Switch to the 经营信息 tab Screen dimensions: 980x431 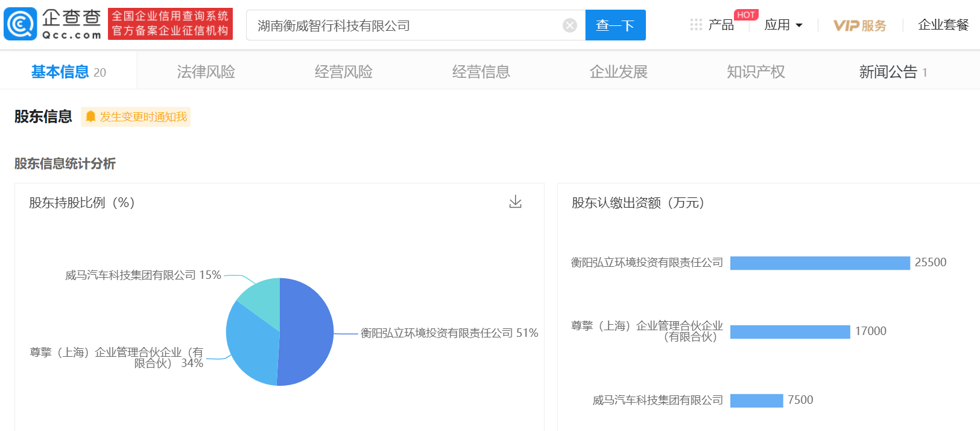481,72
